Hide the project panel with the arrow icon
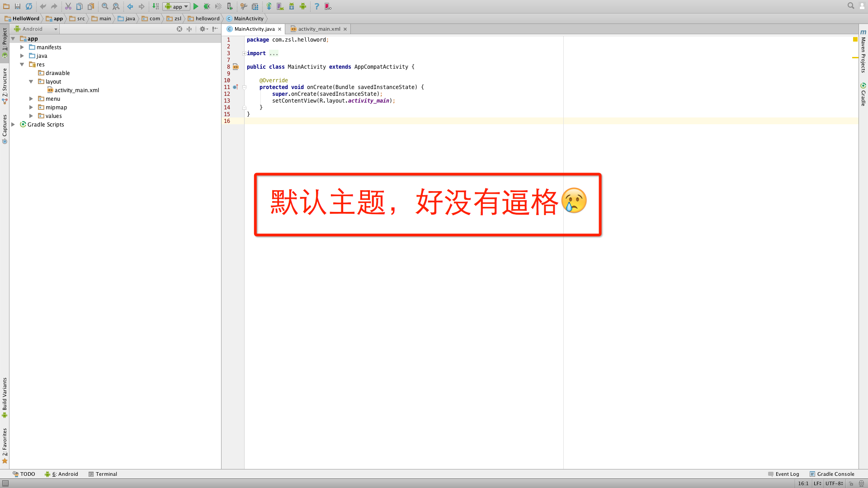The image size is (868, 488). (x=215, y=29)
